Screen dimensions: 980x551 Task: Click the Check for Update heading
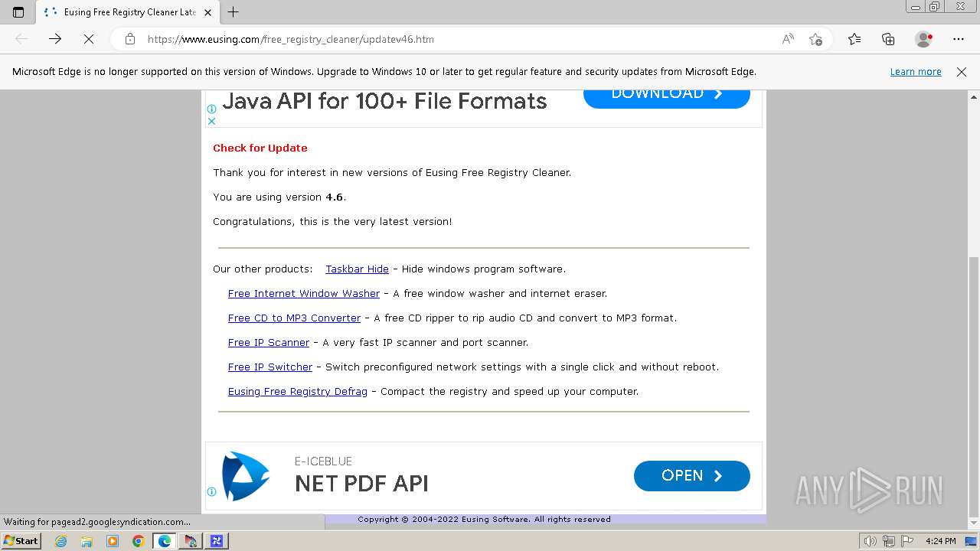coord(260,148)
